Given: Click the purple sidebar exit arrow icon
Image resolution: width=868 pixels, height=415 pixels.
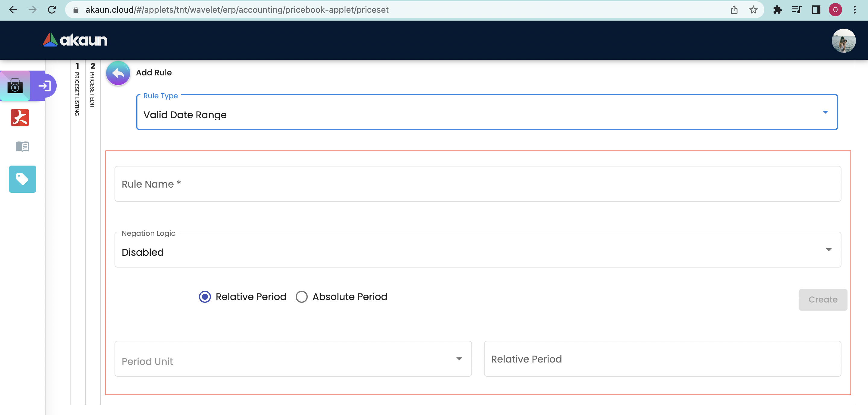Looking at the screenshot, I should 45,86.
